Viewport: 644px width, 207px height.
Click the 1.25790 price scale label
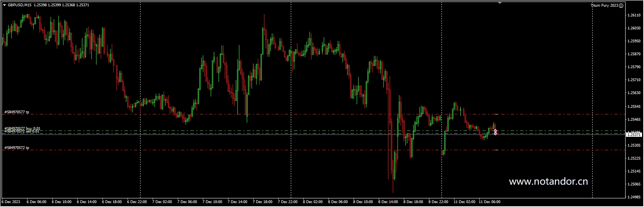pyautogui.click(x=634, y=67)
